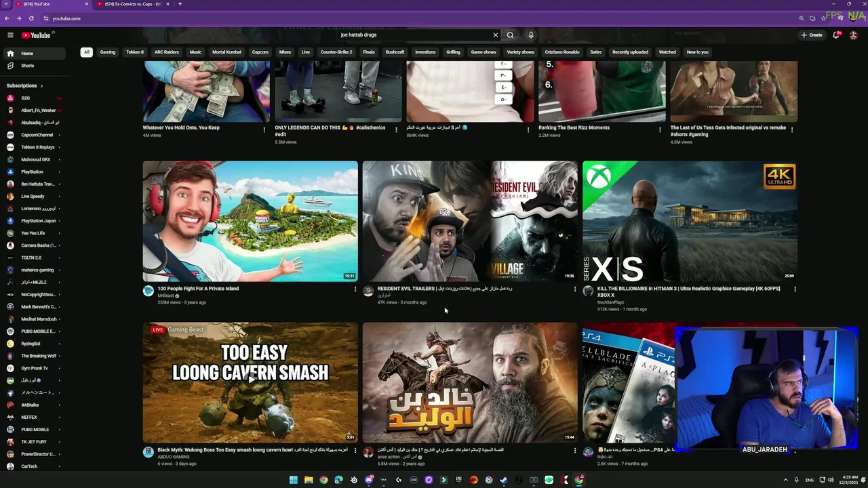The width and height of the screenshot is (868, 488).
Task: Select the Tekken 8 filter chip
Action: pyautogui.click(x=135, y=52)
